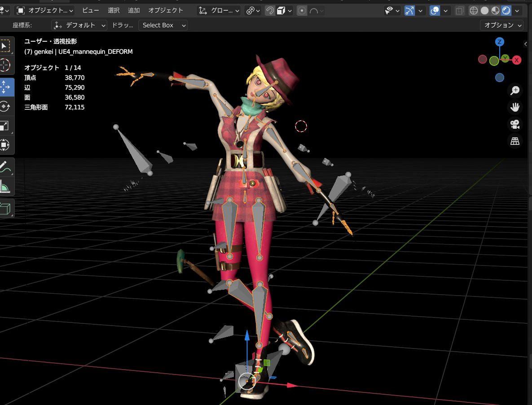Expand the デフォルト orientation dropdown
Image resolution: width=532 pixels, height=405 pixels.
(x=79, y=26)
